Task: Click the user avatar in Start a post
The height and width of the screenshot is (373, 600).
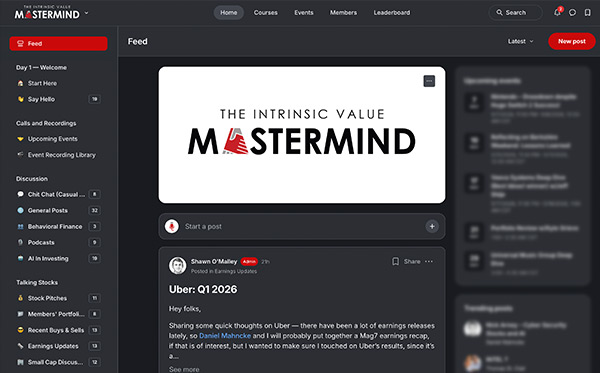Action: click(x=172, y=226)
